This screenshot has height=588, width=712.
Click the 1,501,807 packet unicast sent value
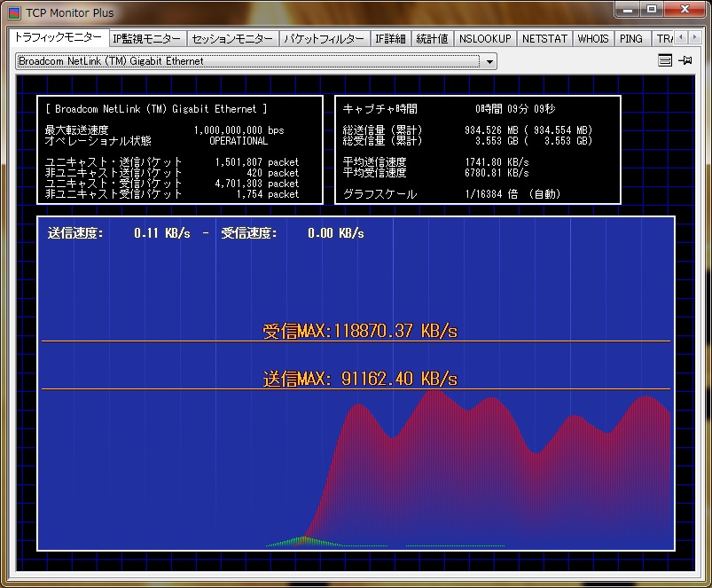point(257,162)
